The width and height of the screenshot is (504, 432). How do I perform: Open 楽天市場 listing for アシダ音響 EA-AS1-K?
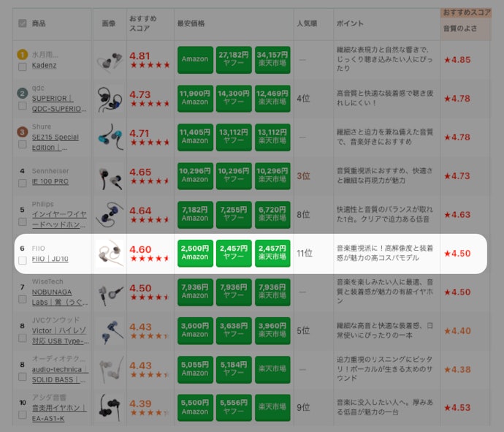click(x=272, y=408)
